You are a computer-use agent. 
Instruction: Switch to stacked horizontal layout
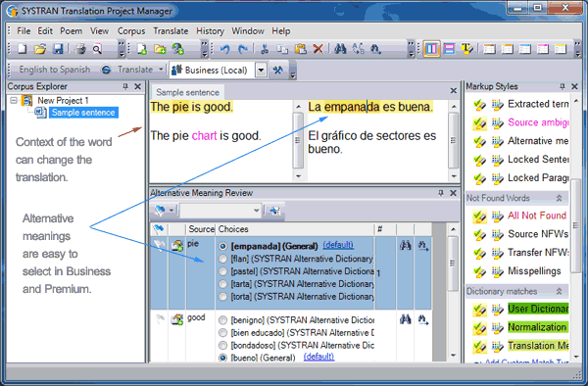449,49
